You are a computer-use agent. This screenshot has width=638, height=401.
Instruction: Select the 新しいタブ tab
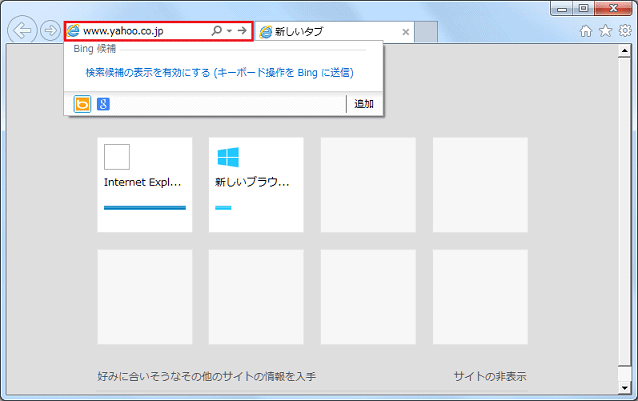tap(334, 32)
